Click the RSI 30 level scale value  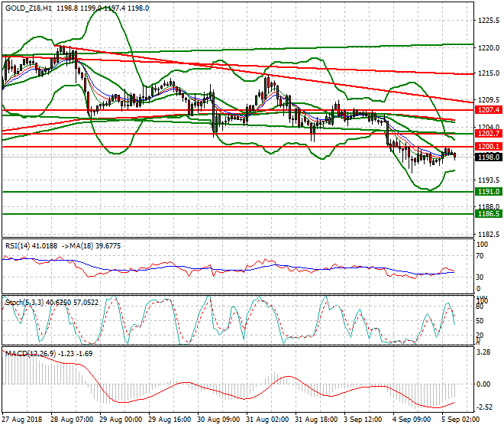[480, 277]
